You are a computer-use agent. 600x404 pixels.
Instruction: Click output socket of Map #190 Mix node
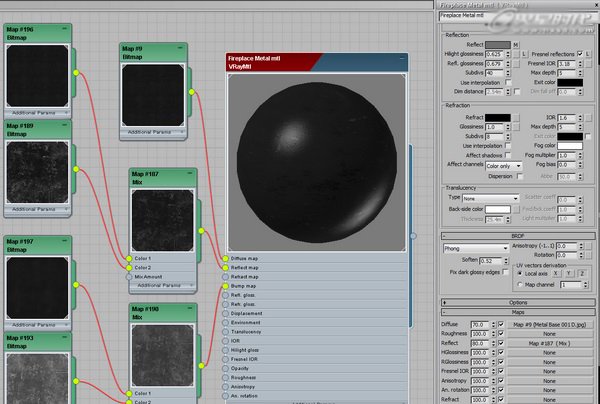tap(201, 366)
